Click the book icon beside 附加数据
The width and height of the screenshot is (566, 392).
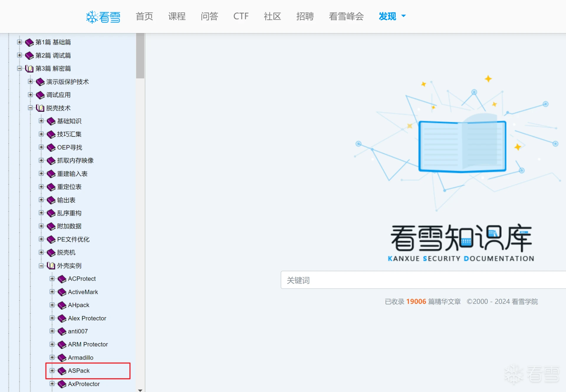coord(51,226)
